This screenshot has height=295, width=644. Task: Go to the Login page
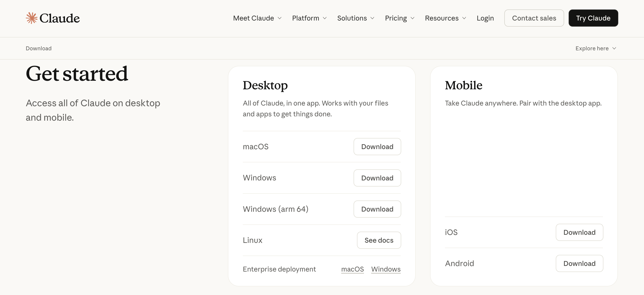(x=485, y=18)
